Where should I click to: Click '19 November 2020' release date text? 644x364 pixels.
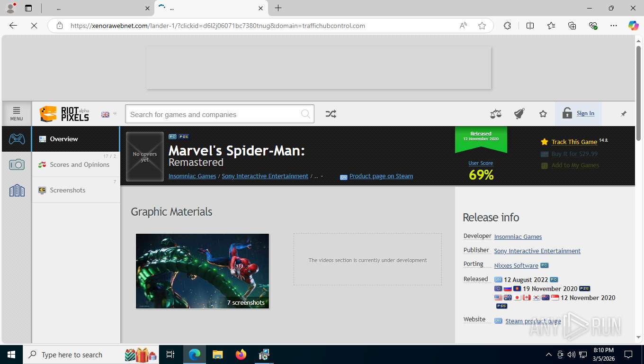[x=550, y=289]
